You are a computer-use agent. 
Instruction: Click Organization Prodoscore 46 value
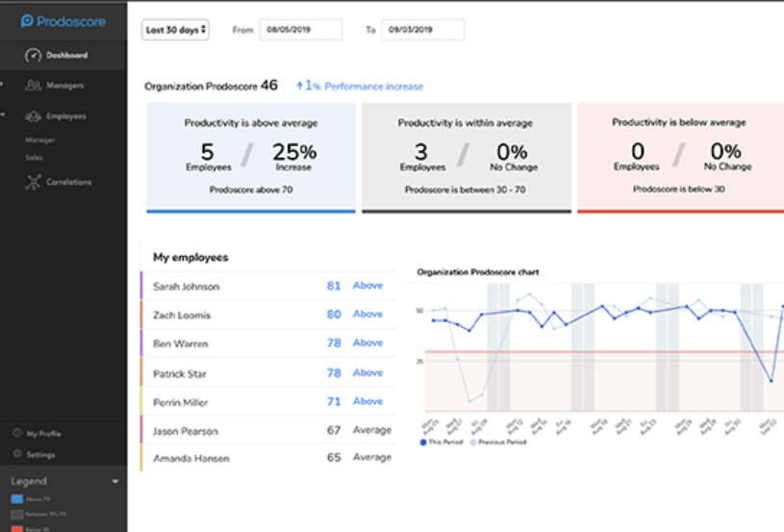pyautogui.click(x=269, y=85)
